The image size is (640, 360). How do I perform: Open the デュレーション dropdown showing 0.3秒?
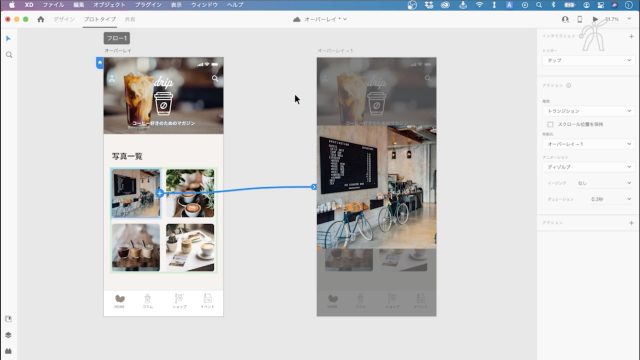pos(610,199)
